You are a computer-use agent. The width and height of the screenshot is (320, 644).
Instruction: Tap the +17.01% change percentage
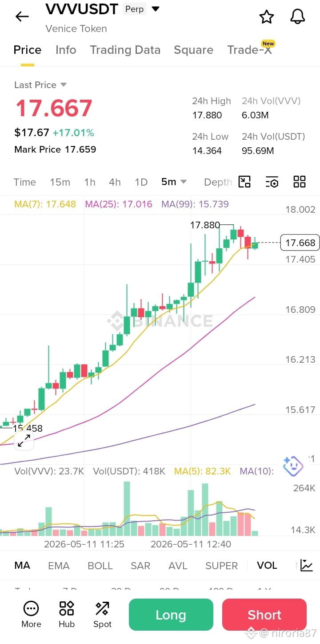73,133
